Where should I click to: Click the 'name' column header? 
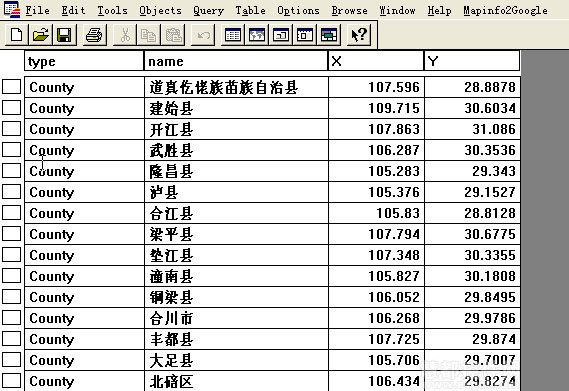[236, 61]
